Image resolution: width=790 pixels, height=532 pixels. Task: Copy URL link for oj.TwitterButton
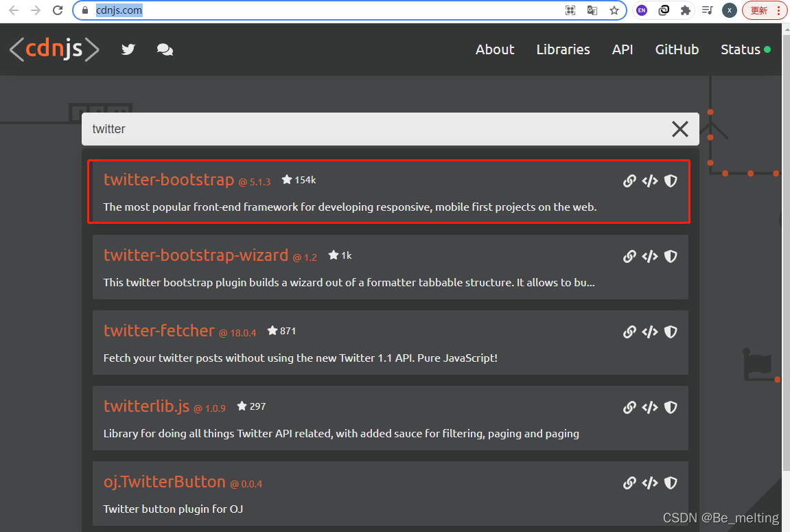click(x=629, y=483)
